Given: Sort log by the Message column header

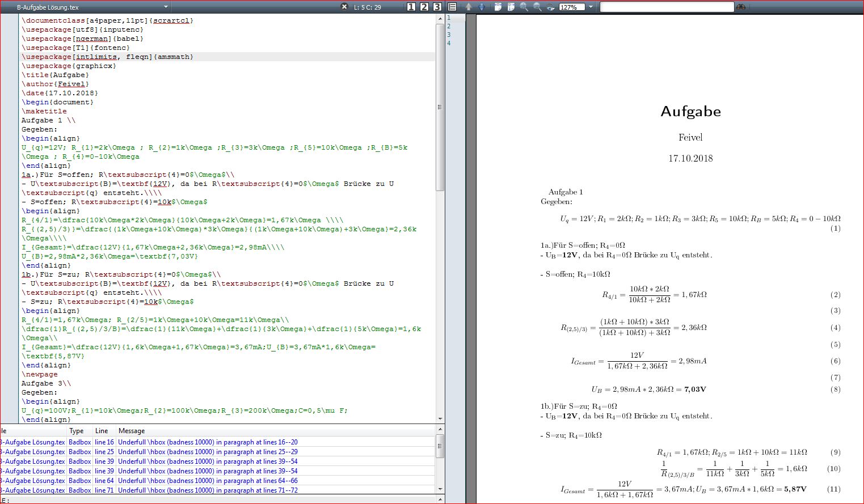Looking at the screenshot, I should point(275,431).
